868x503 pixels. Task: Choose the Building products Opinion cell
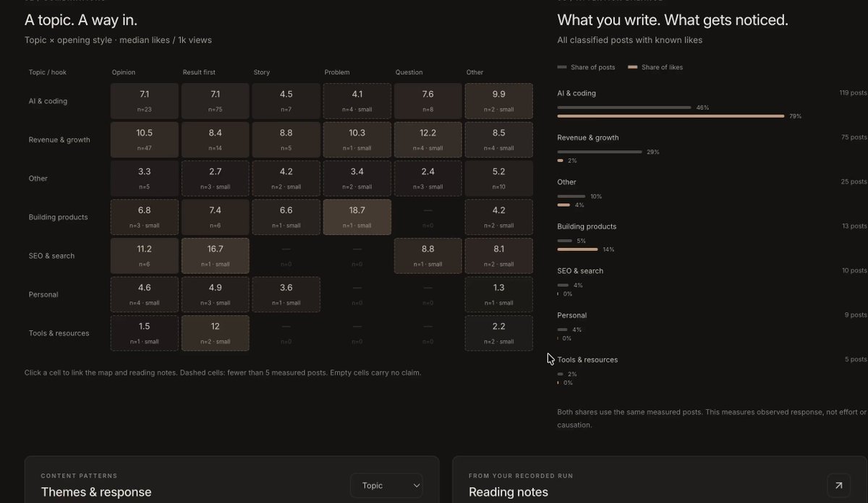coord(145,217)
